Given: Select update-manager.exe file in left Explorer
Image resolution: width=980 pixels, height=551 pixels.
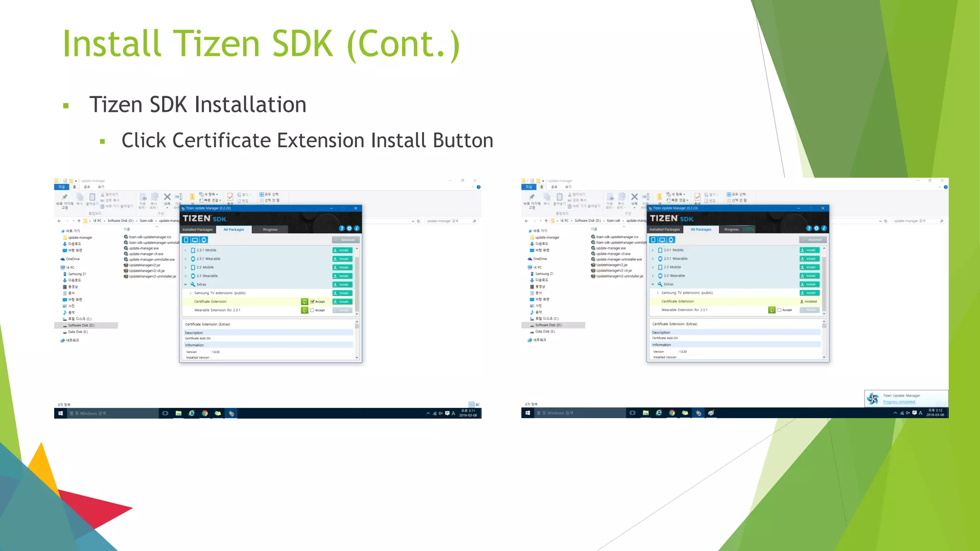Looking at the screenshot, I should (x=141, y=248).
